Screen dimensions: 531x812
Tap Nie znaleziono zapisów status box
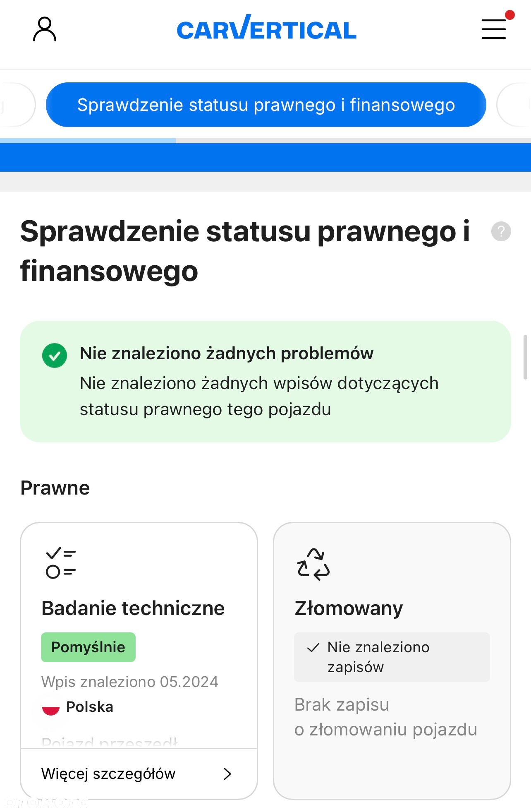click(392, 657)
